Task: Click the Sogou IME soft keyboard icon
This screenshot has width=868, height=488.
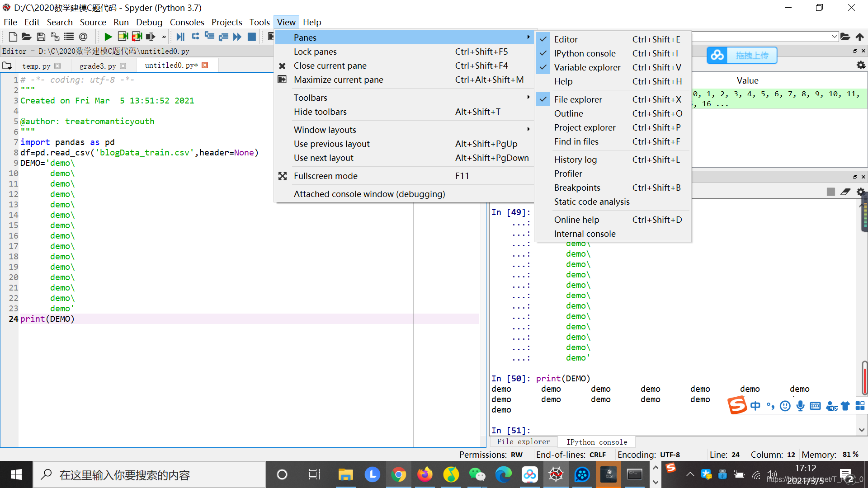Action: pyautogui.click(x=816, y=406)
